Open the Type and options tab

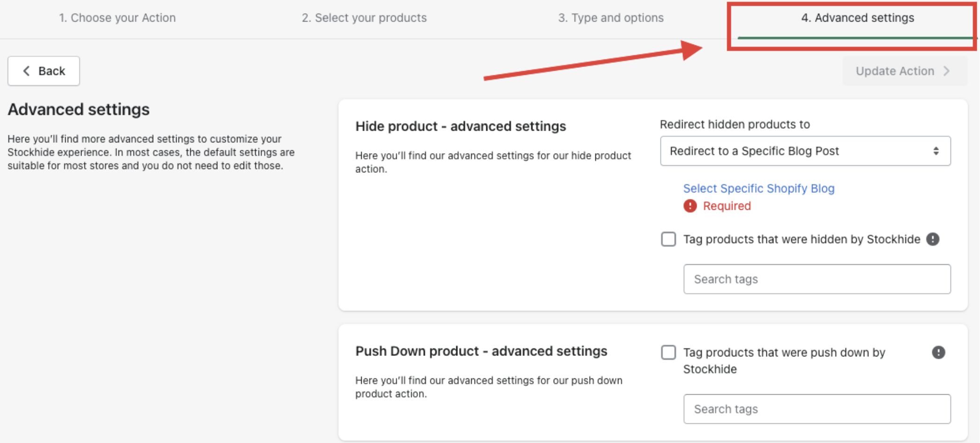point(610,18)
